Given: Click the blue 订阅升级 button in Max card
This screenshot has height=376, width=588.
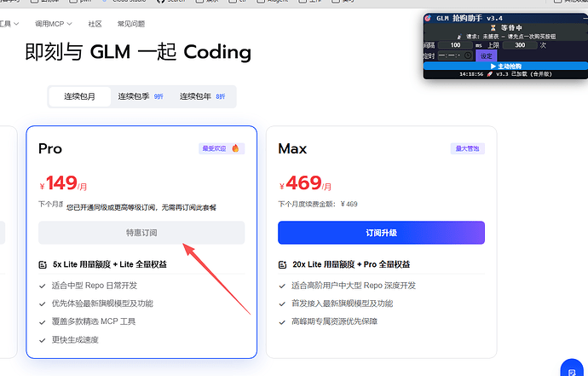Looking at the screenshot, I should tap(381, 233).
